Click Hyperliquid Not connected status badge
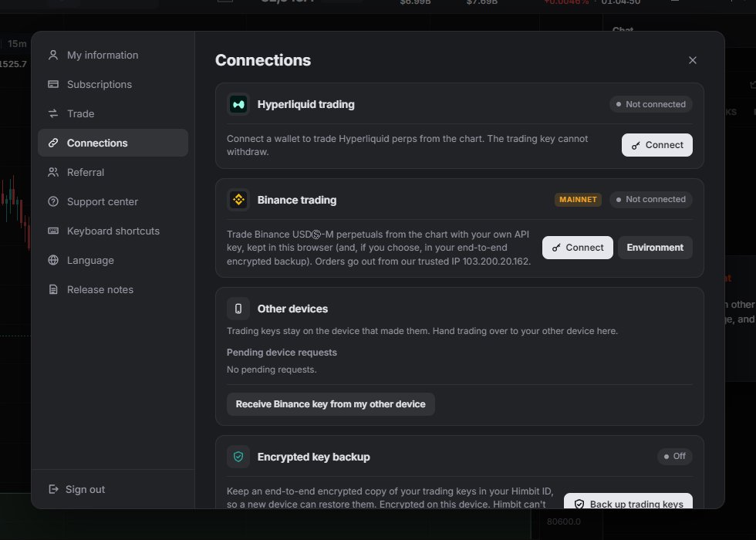The image size is (756, 540). tap(651, 104)
